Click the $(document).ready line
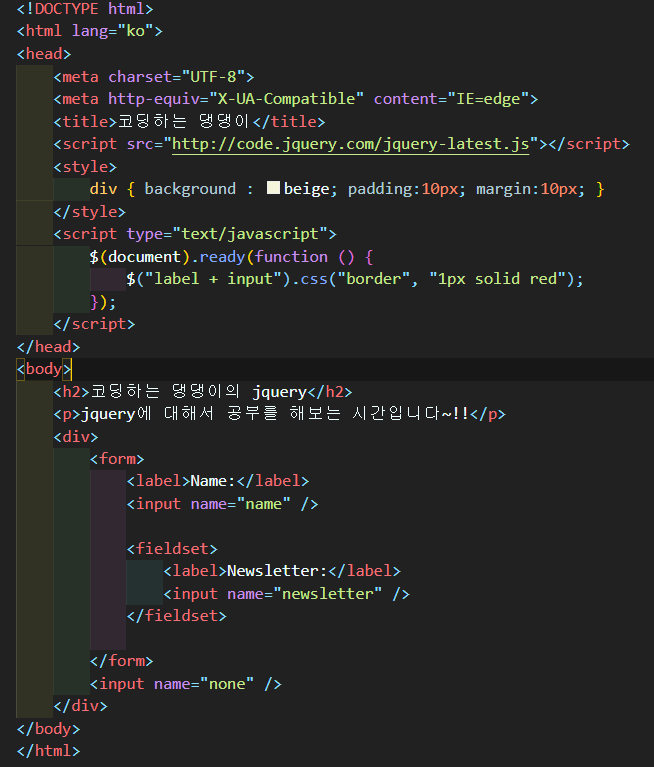The width and height of the screenshot is (654, 767). (x=231, y=257)
